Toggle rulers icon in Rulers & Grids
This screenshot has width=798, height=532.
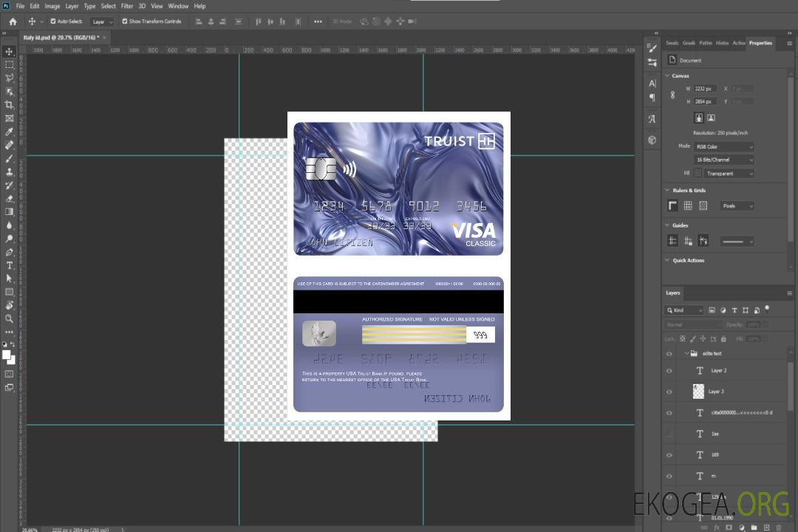click(673, 205)
